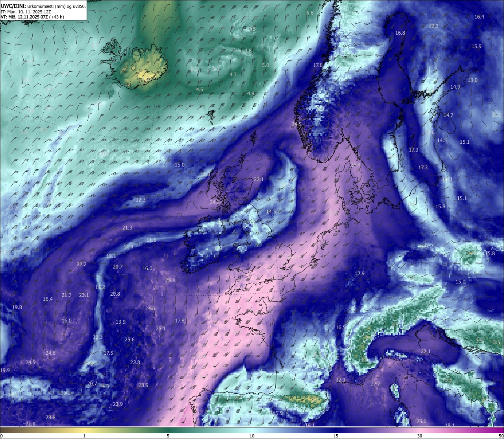This screenshot has height=439, width=504.
Task: Click the 22.8 value label
Action: 135,363
